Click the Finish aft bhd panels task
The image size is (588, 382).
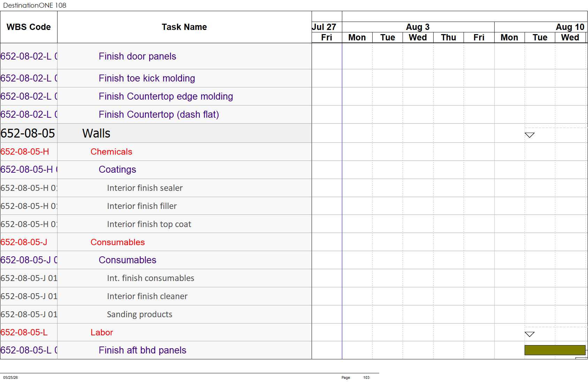click(x=143, y=350)
